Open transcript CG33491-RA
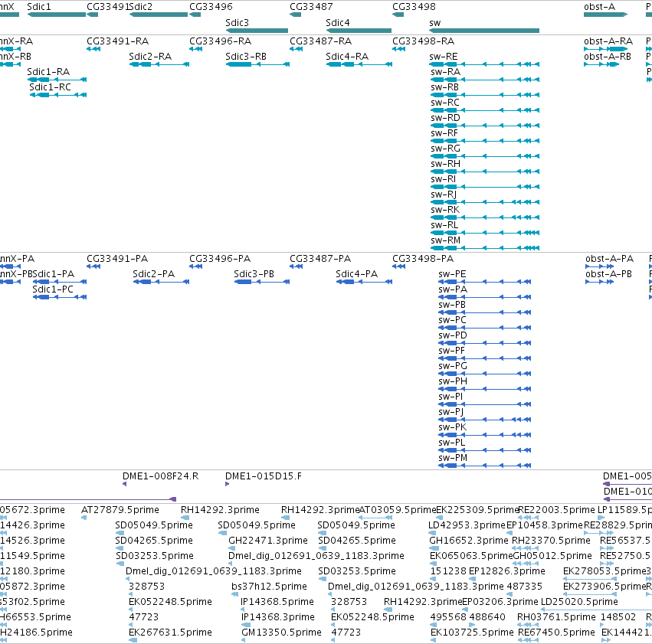Screen dimensions: 652x644 [x=93, y=49]
